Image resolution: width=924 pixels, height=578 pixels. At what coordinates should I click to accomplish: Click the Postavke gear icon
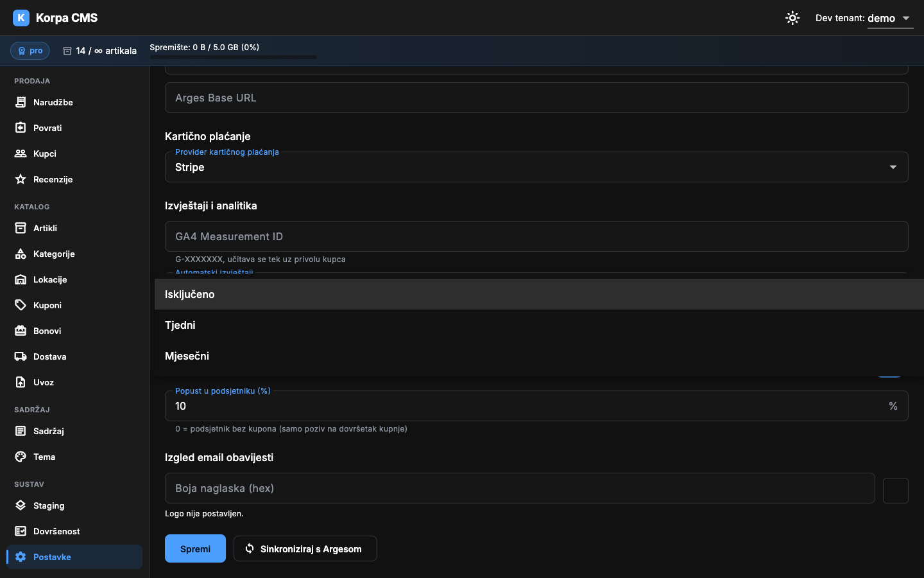tap(21, 557)
